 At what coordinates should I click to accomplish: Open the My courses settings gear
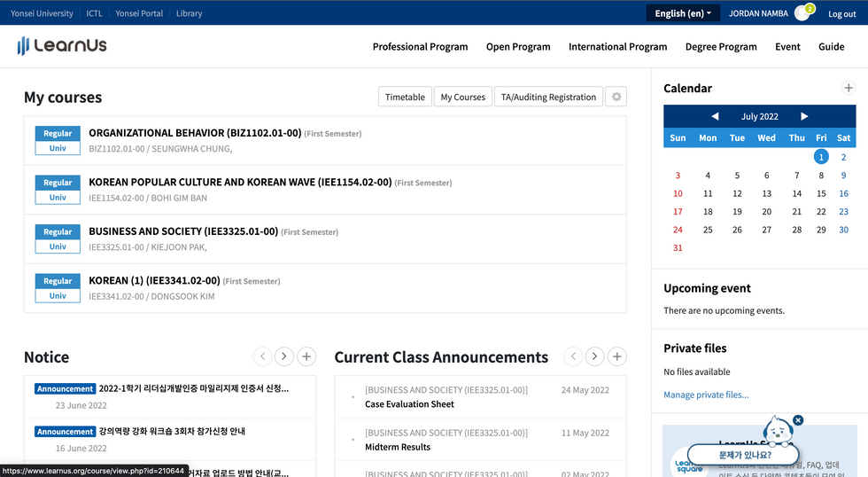tap(616, 97)
